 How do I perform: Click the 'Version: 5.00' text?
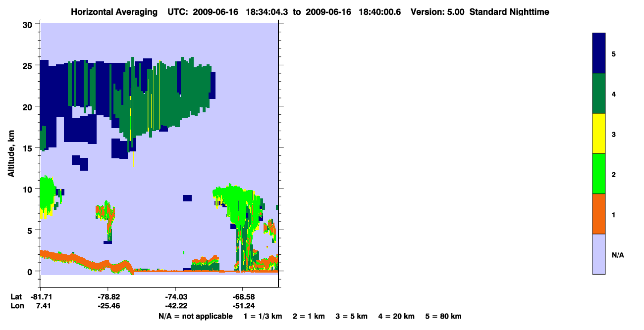437,12
